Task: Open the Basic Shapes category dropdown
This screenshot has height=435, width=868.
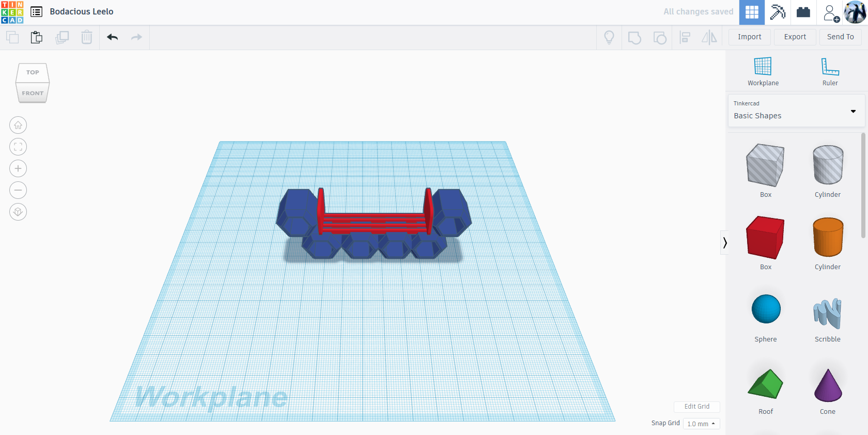Action: pos(796,111)
